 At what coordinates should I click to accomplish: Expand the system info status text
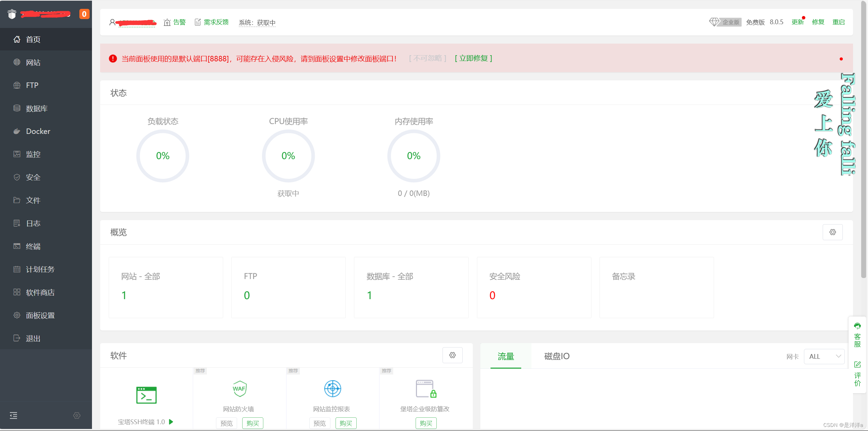257,22
